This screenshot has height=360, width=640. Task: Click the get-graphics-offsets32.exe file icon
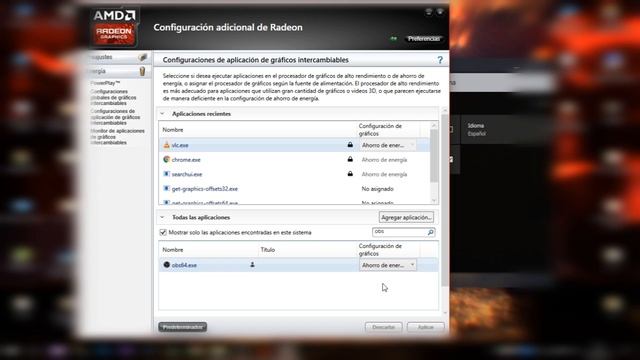tap(167, 189)
